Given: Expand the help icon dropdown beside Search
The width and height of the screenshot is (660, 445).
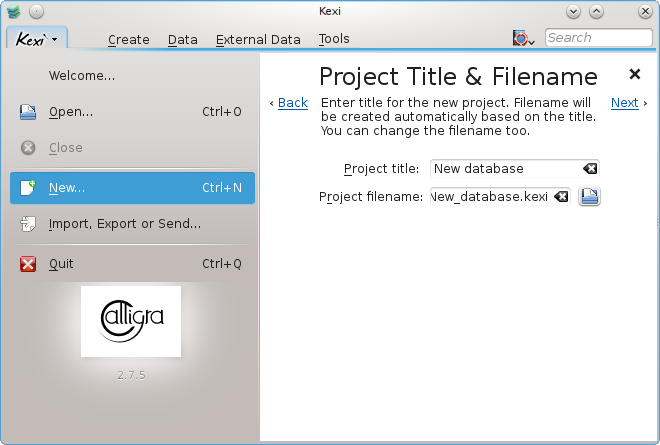Looking at the screenshot, I should (524, 39).
